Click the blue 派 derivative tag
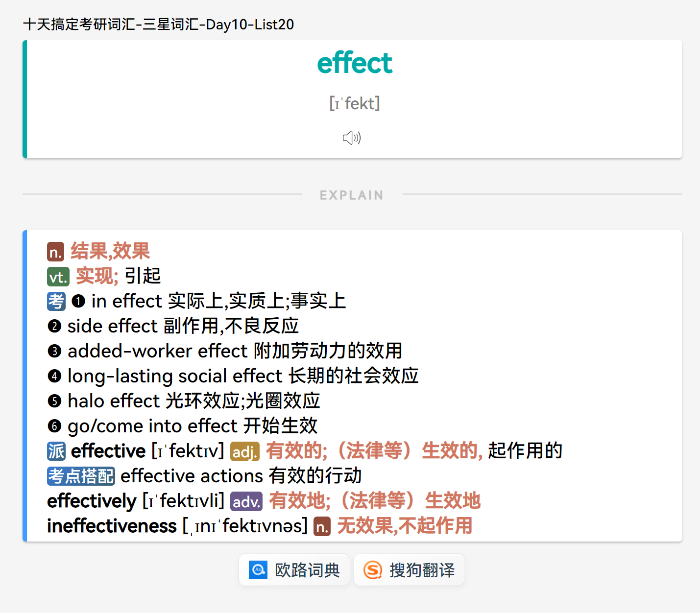The image size is (700, 613). pyautogui.click(x=56, y=451)
